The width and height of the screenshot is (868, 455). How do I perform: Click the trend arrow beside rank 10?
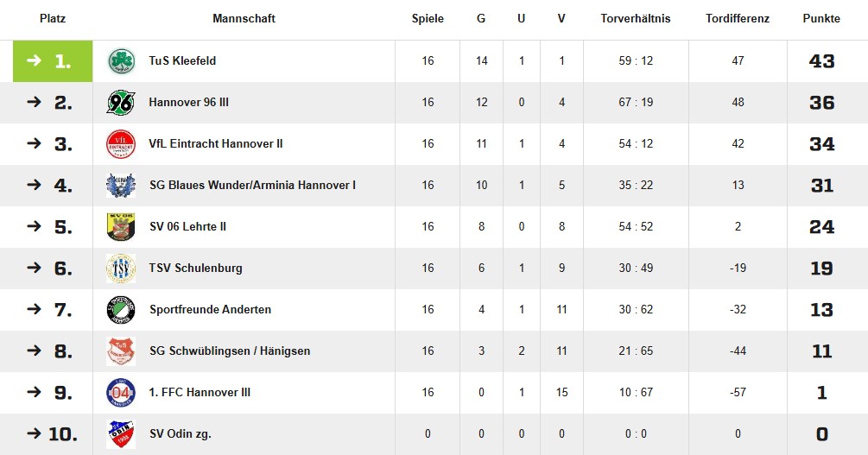coord(34,433)
